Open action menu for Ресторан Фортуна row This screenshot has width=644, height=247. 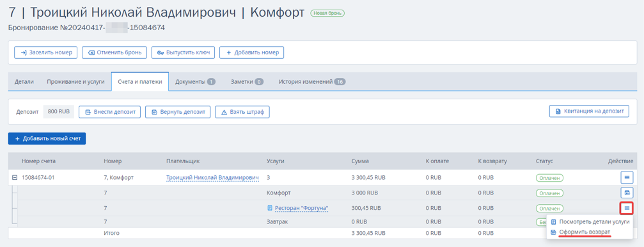coord(627,208)
